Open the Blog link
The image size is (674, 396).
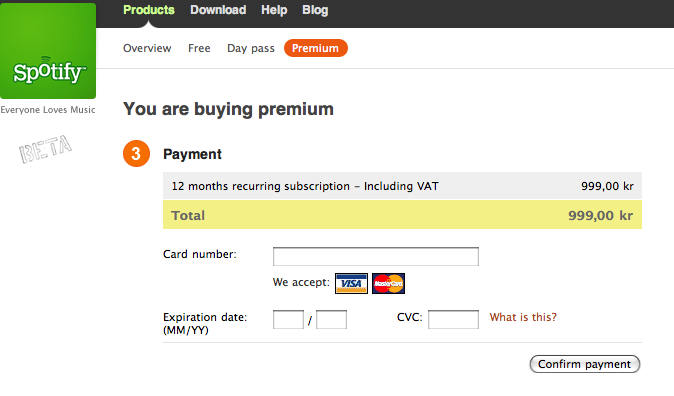[x=315, y=10]
